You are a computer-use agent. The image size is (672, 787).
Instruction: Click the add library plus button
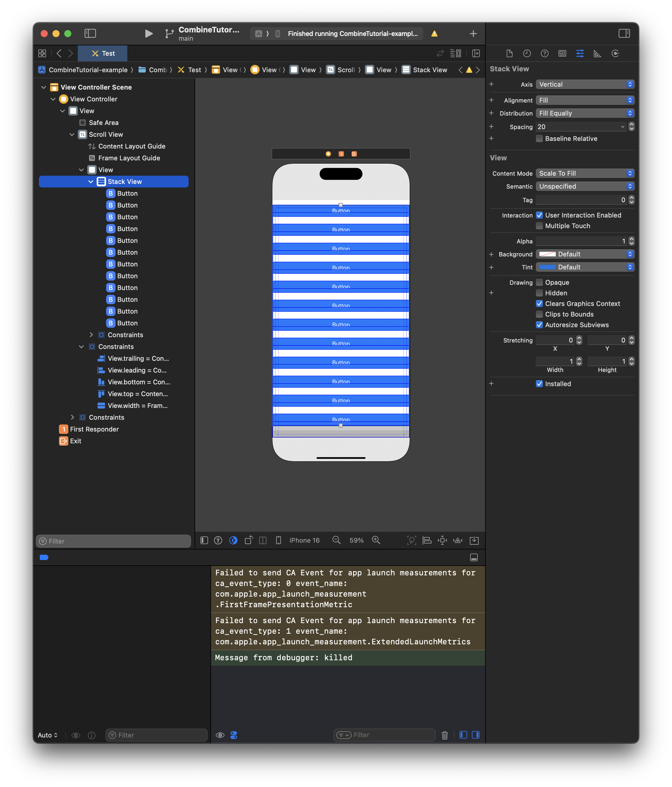(x=473, y=34)
